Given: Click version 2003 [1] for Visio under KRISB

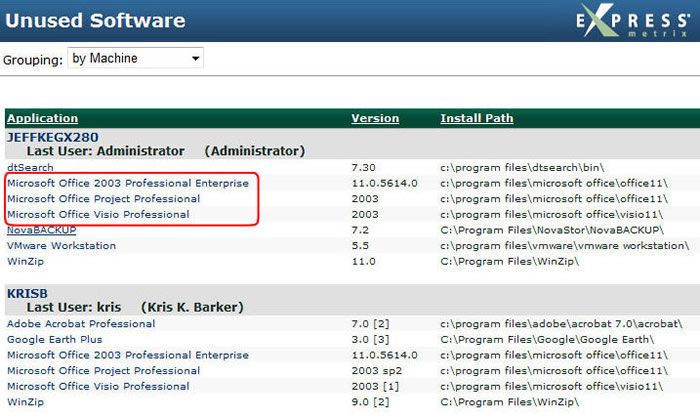Looking at the screenshot, I should pos(375,386).
